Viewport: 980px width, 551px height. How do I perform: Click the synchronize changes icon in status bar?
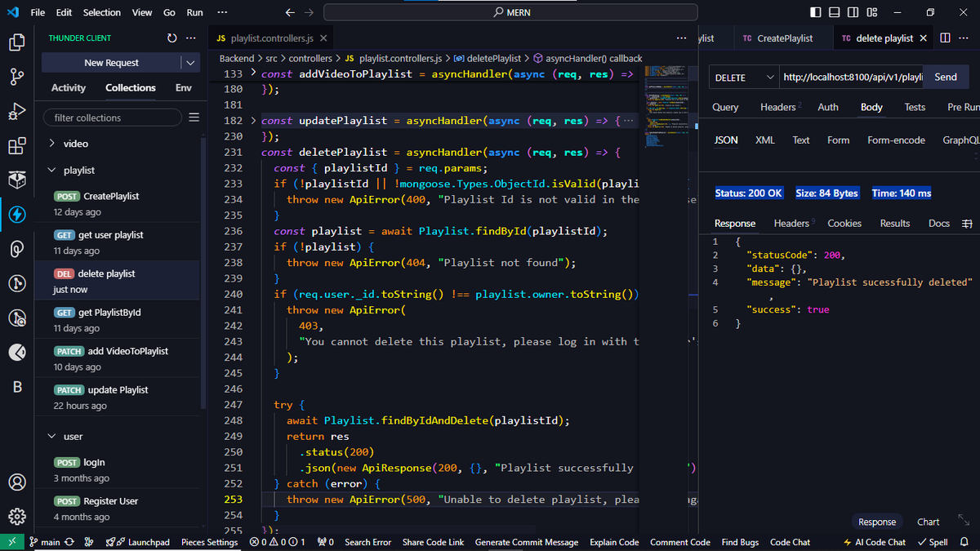pyautogui.click(x=69, y=542)
